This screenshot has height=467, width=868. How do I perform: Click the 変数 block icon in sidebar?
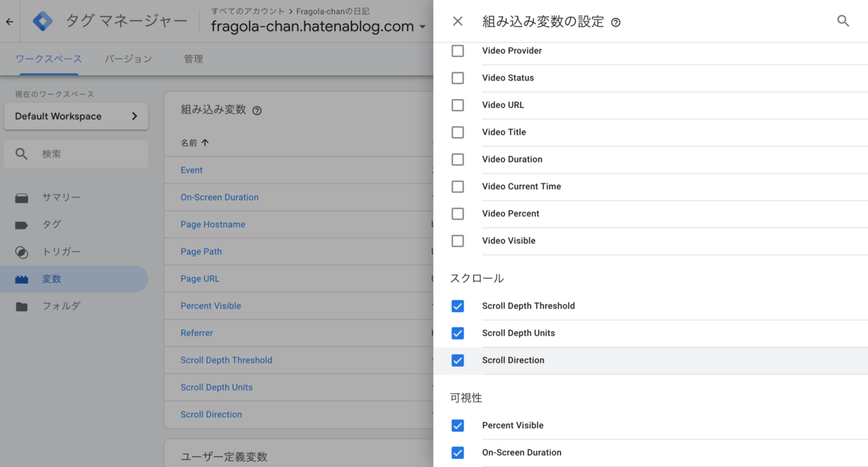[x=22, y=279]
